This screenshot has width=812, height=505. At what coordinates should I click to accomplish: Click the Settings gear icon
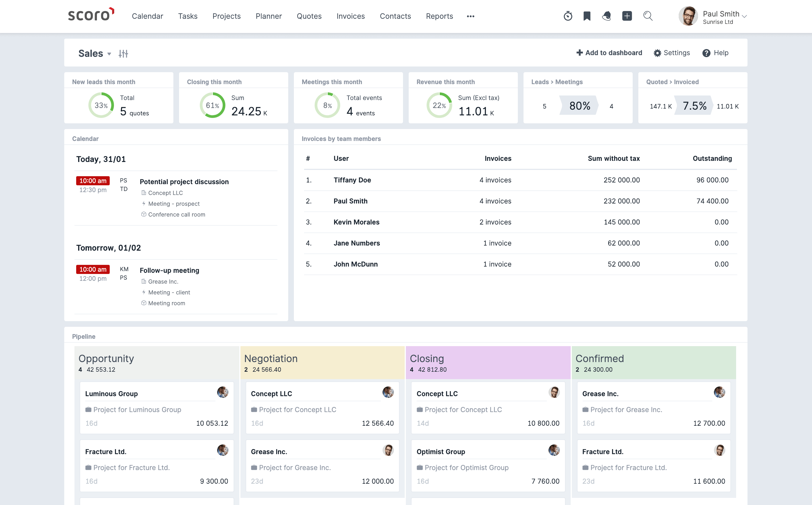[657, 53]
